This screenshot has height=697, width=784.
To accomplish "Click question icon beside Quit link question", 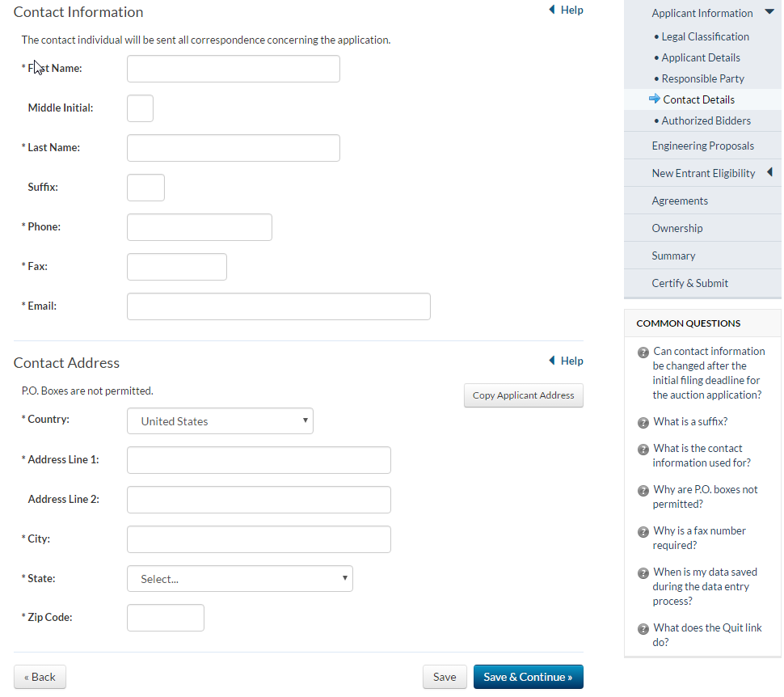I will pos(643,629).
